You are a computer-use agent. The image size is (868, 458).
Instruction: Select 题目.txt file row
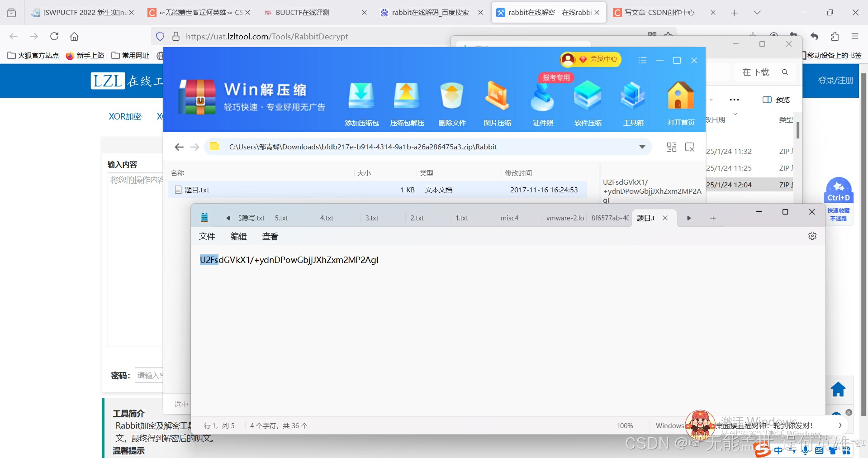(x=378, y=190)
